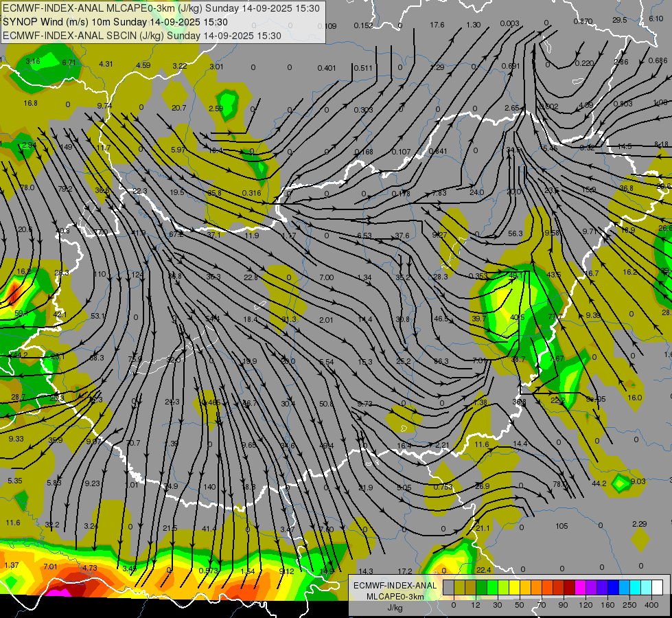This screenshot has height=618, width=672.
Task: Click the map value 21.1
Action: pos(483,528)
